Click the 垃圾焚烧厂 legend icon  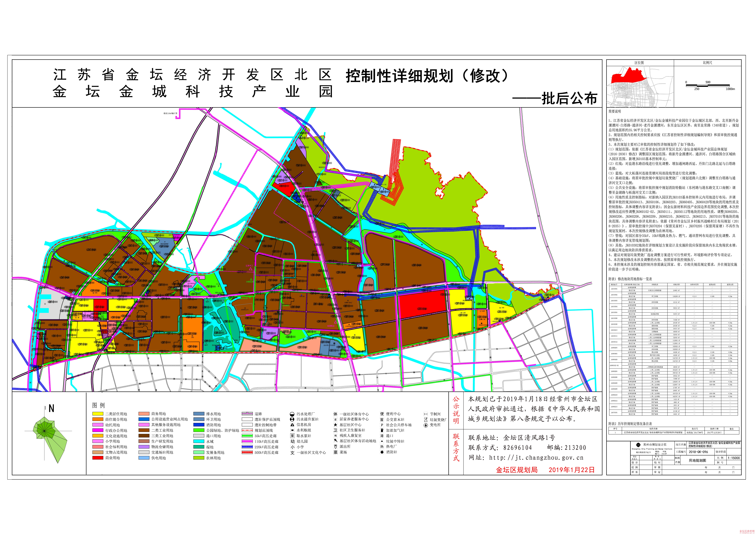pyautogui.click(x=426, y=420)
